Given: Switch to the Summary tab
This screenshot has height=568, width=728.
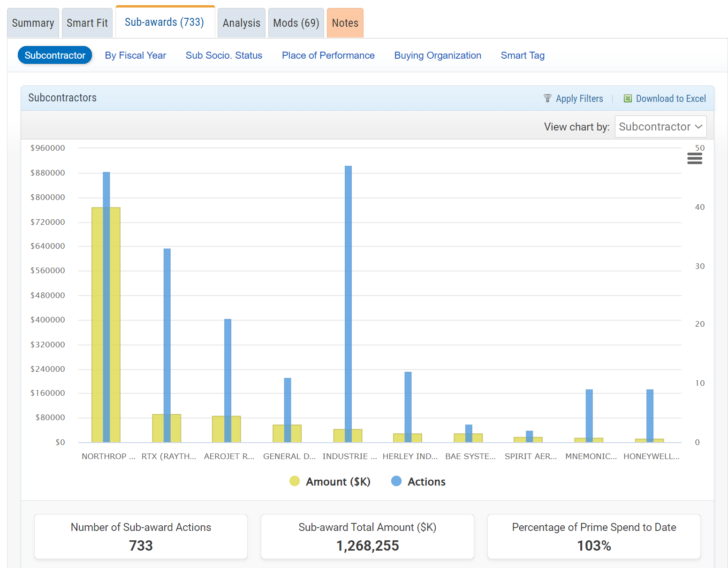Looking at the screenshot, I should (33, 23).
